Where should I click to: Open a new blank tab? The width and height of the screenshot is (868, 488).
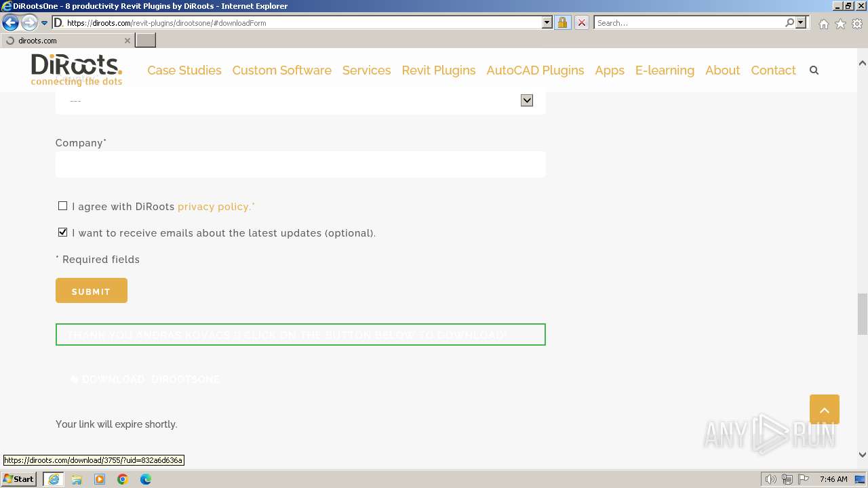146,41
